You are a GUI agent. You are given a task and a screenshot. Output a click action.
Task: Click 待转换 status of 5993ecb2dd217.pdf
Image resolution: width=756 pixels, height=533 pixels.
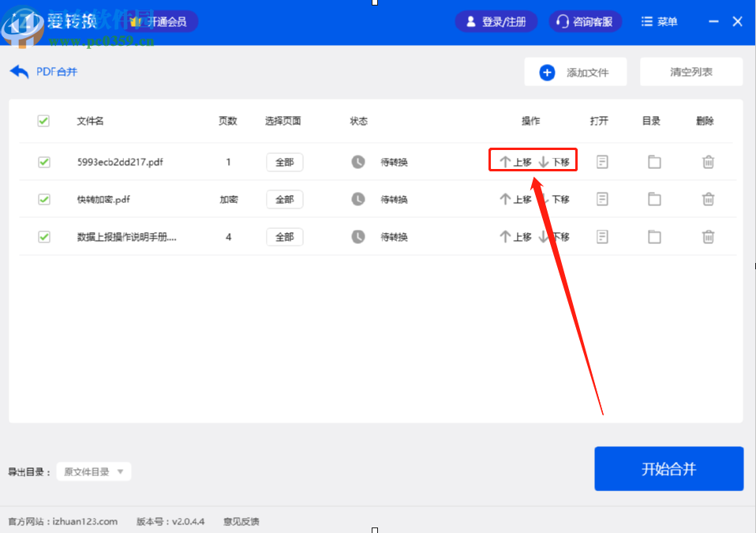pyautogui.click(x=394, y=162)
